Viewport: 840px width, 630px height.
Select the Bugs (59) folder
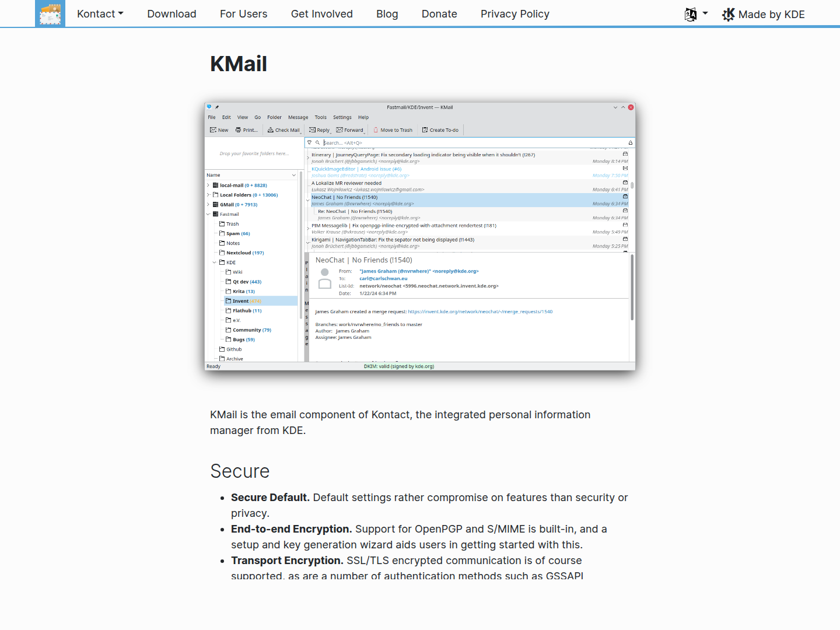point(240,339)
